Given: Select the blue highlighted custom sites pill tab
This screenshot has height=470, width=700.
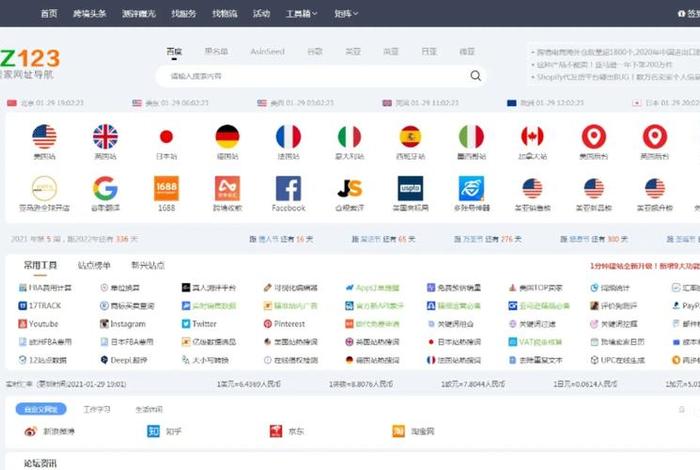Looking at the screenshot, I should click(x=41, y=409).
